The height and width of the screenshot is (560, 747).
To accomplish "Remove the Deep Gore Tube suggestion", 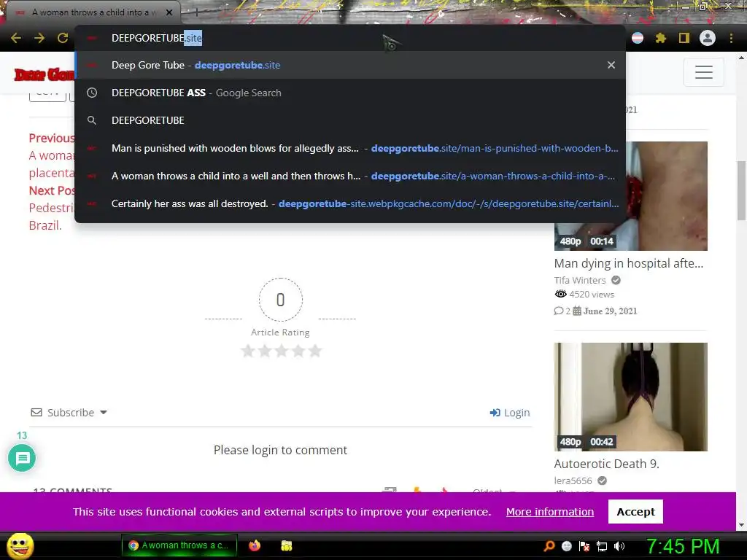I will click(611, 65).
